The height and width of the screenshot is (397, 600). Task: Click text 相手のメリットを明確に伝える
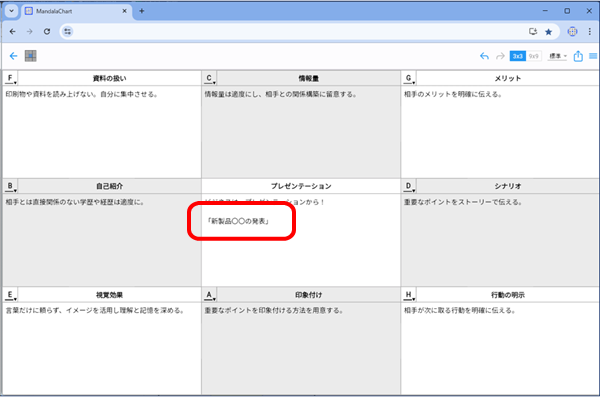pyautogui.click(x=453, y=94)
